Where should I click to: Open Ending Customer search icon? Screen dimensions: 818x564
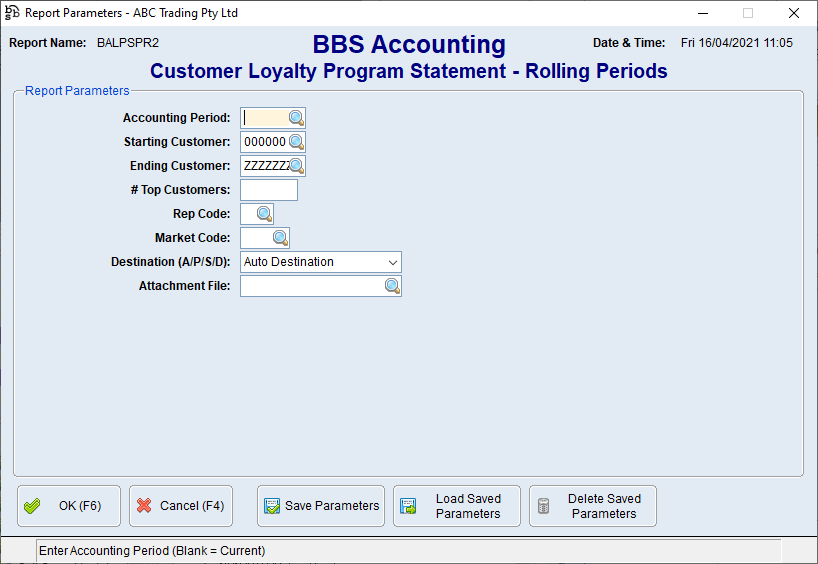tap(296, 166)
